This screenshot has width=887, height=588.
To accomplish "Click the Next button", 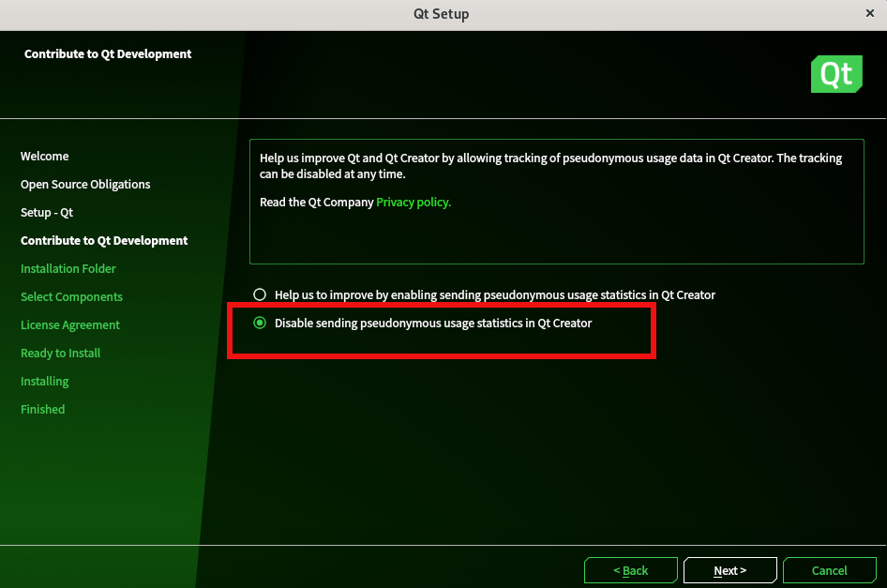I will pyautogui.click(x=729, y=570).
